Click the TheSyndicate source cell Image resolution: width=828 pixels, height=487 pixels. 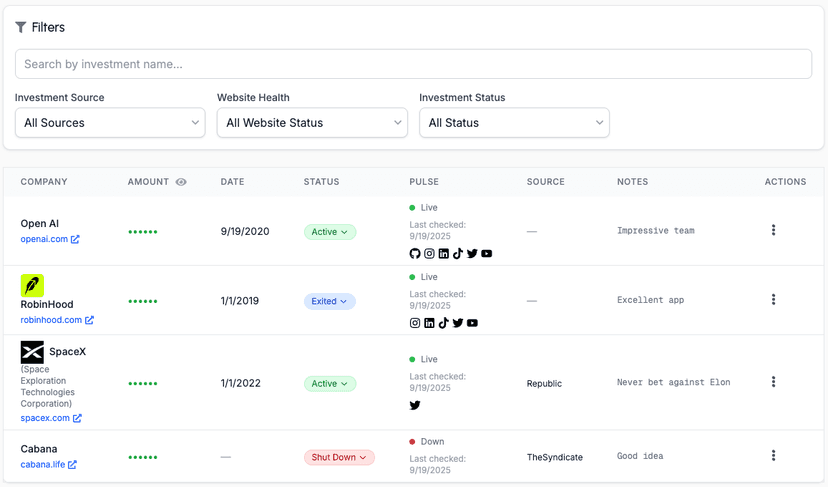pyautogui.click(x=554, y=457)
